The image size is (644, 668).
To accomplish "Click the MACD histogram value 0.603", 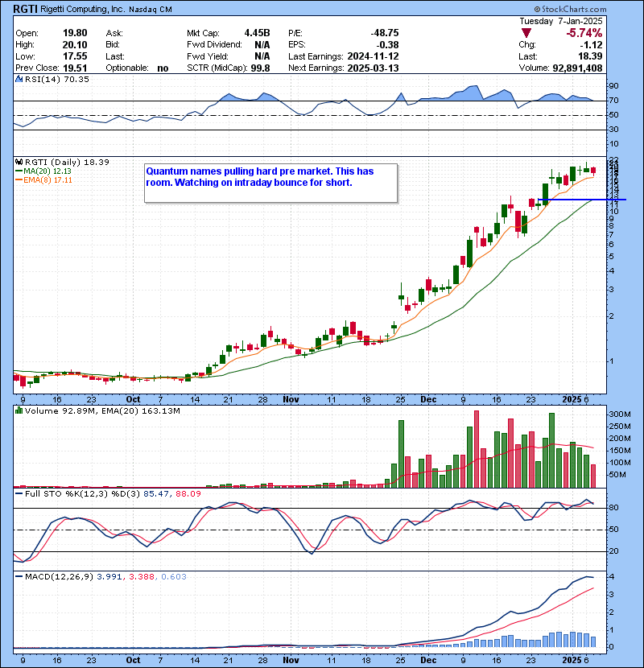I will point(173,577).
